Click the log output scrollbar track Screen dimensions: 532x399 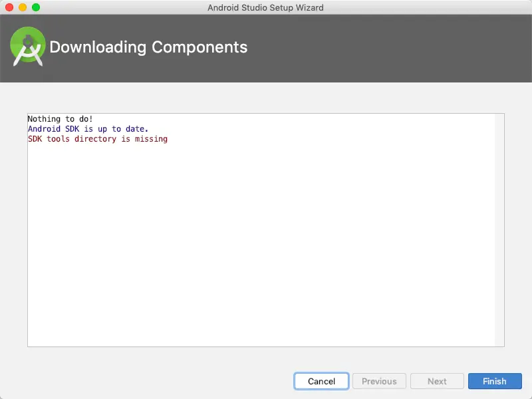point(499,230)
